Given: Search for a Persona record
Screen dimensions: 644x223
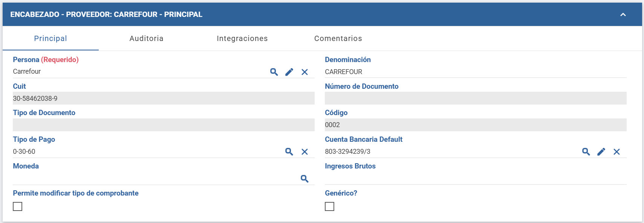Looking at the screenshot, I should pyautogui.click(x=274, y=72).
